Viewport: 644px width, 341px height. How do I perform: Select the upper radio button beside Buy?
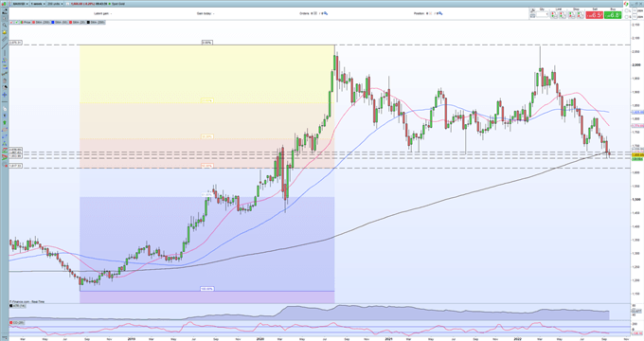[626, 10]
